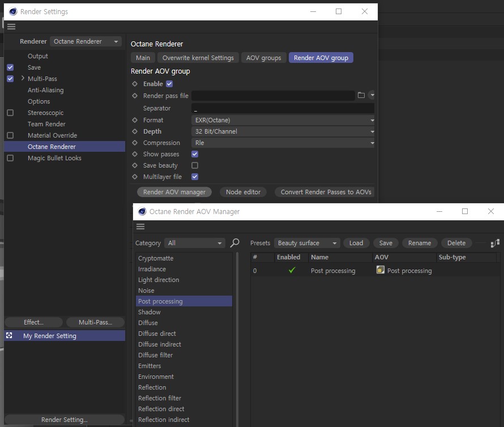Click the AOV category list scrollbar
The image size is (504, 427).
237,340
